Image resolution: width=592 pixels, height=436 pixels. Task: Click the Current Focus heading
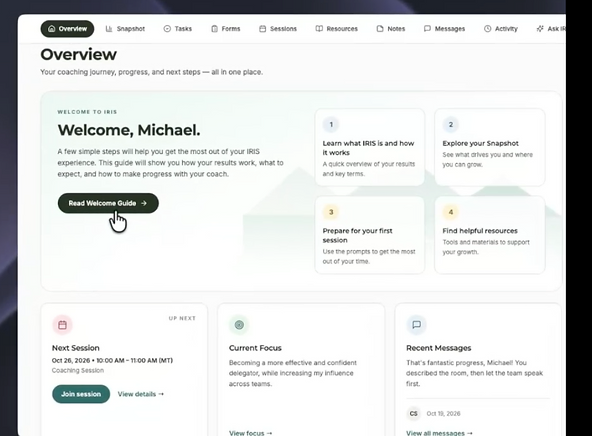point(255,348)
